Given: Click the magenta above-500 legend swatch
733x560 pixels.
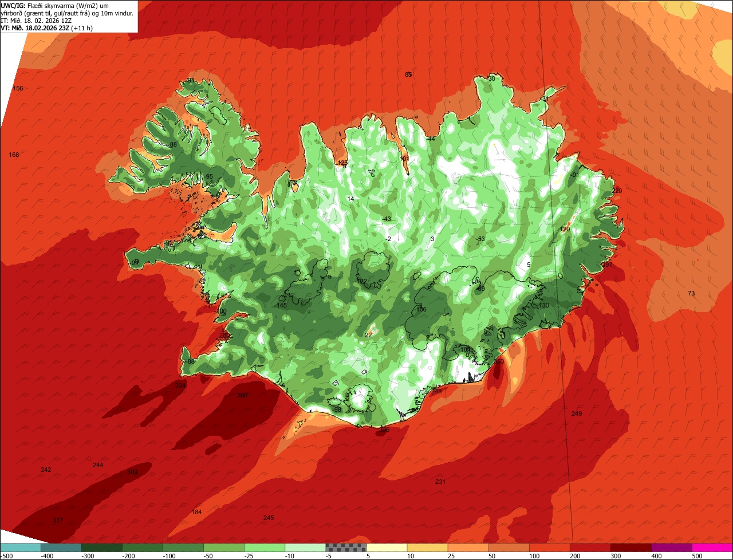Looking at the screenshot, I should [712, 547].
